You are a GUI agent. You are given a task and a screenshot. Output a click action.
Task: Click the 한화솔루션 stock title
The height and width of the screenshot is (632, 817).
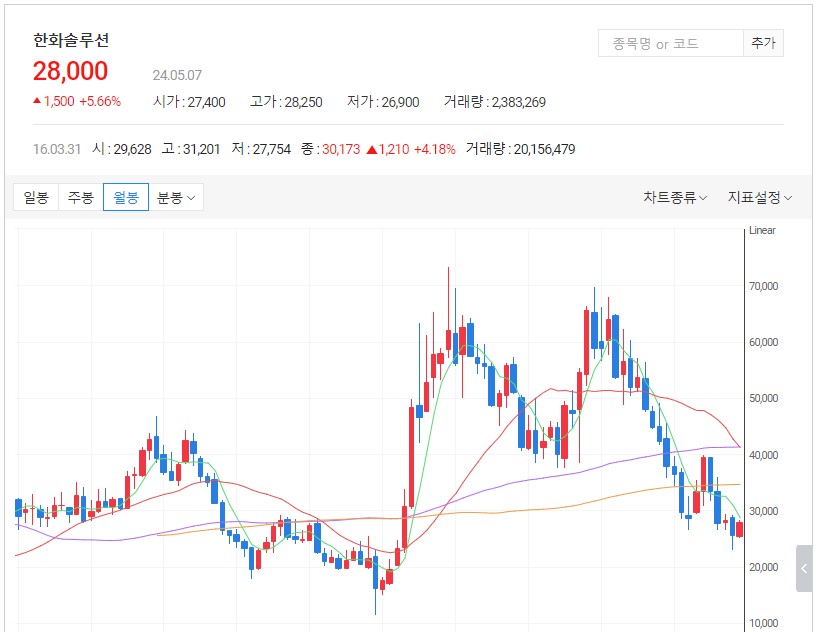click(71, 41)
